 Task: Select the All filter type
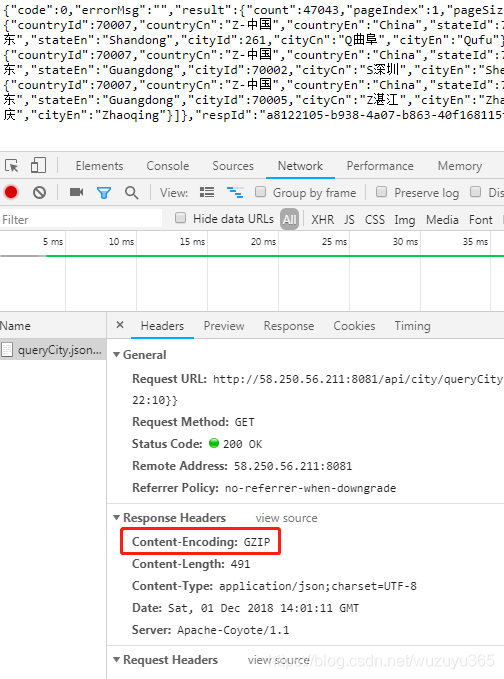[x=289, y=220]
